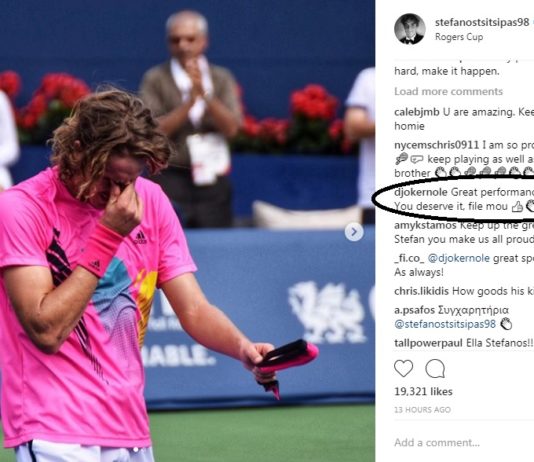Follow the @djokernole mention link
The height and width of the screenshot is (462, 534).
tap(459, 258)
